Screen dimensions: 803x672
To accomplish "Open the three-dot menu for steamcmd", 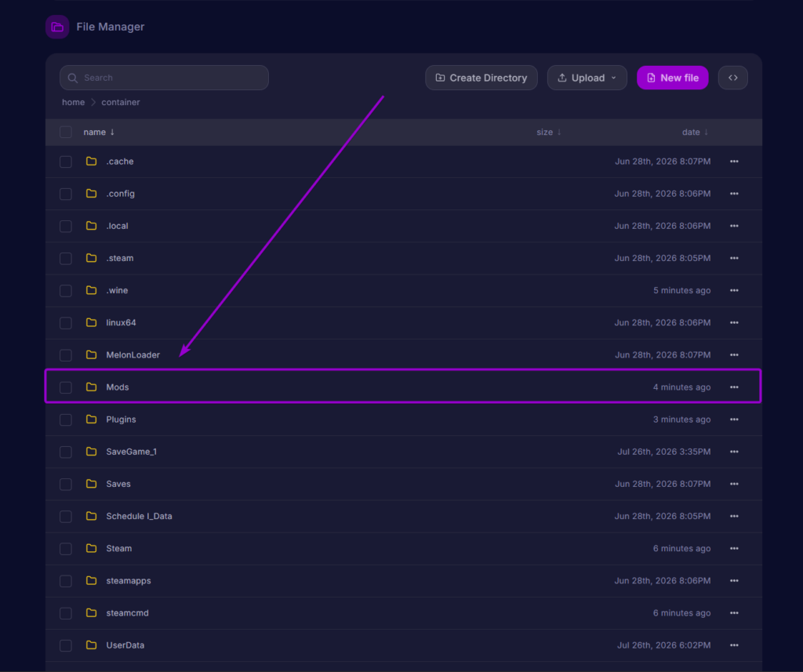I will 734,613.
